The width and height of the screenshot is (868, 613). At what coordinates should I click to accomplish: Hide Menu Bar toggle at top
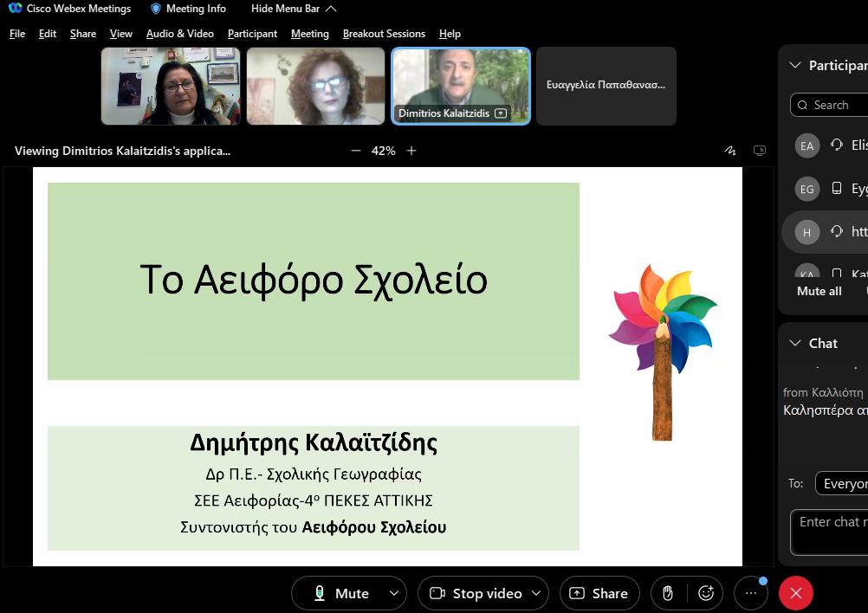click(x=294, y=9)
